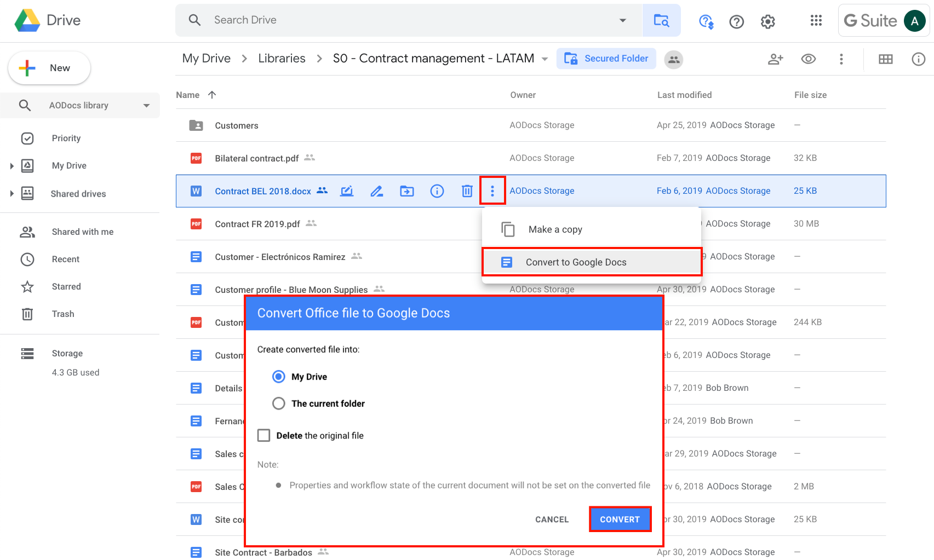Expand My Drive tree in sidebar
The width and height of the screenshot is (934, 560).
(x=12, y=166)
